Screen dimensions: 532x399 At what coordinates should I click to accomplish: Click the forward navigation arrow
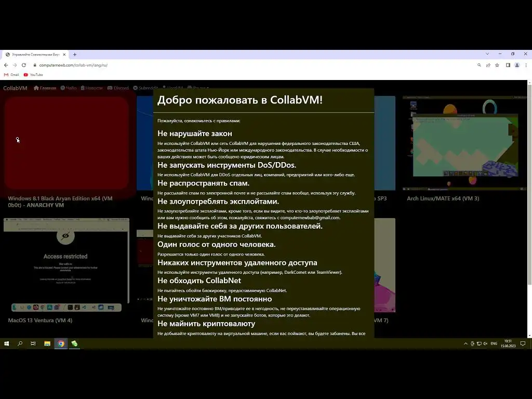[15, 65]
